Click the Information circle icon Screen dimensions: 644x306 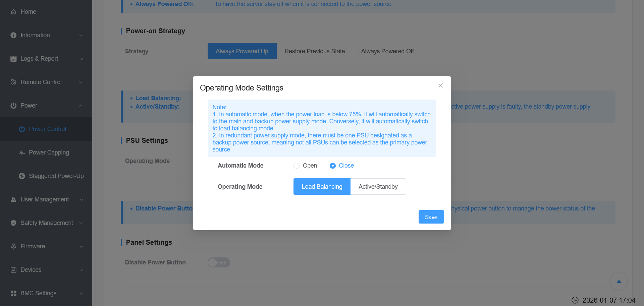point(13,35)
